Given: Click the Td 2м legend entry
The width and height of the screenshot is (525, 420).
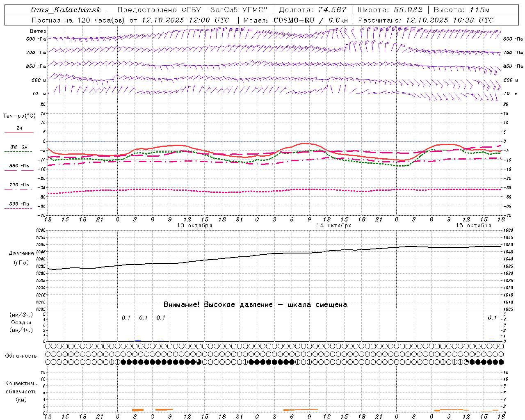Looking at the screenshot, I should (x=19, y=147).
